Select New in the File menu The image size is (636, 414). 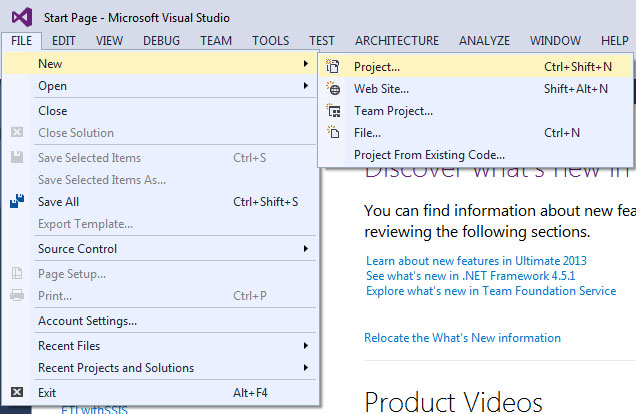point(160,64)
